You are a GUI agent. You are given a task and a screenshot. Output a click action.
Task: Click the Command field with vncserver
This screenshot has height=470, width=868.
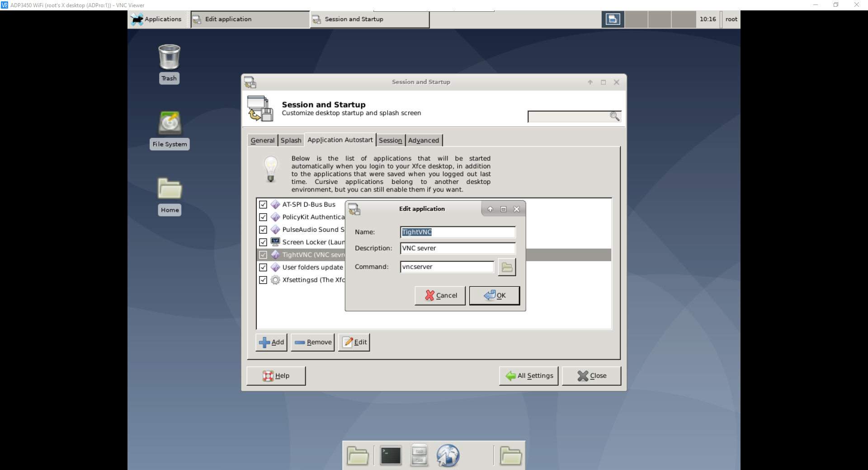click(447, 267)
